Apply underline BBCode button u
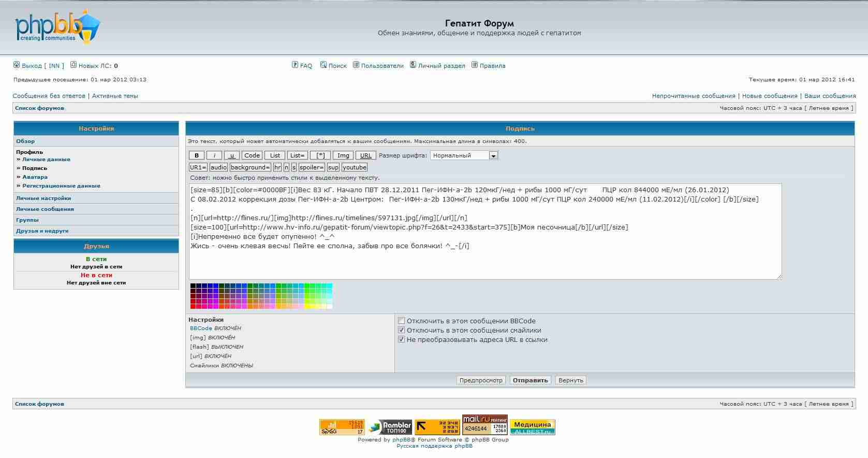Screen dimensions: 868x458 click(x=232, y=155)
